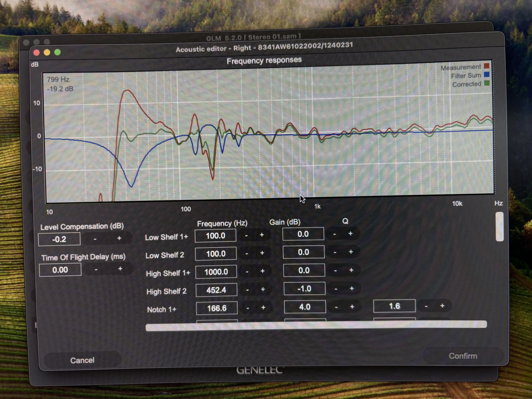Raise the Low Shelf 1+ gain
532x399 pixels.
350,233
